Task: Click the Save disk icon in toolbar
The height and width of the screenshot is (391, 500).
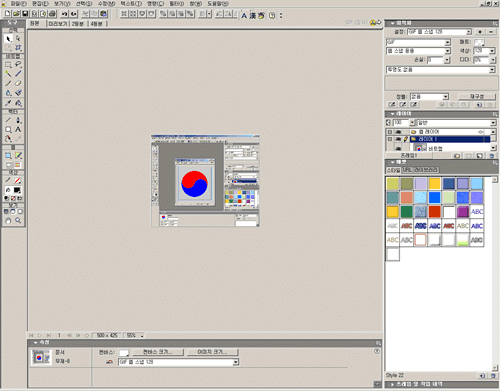Action: point(25,14)
